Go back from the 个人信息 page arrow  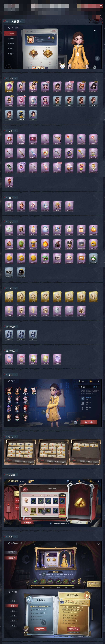9,28
